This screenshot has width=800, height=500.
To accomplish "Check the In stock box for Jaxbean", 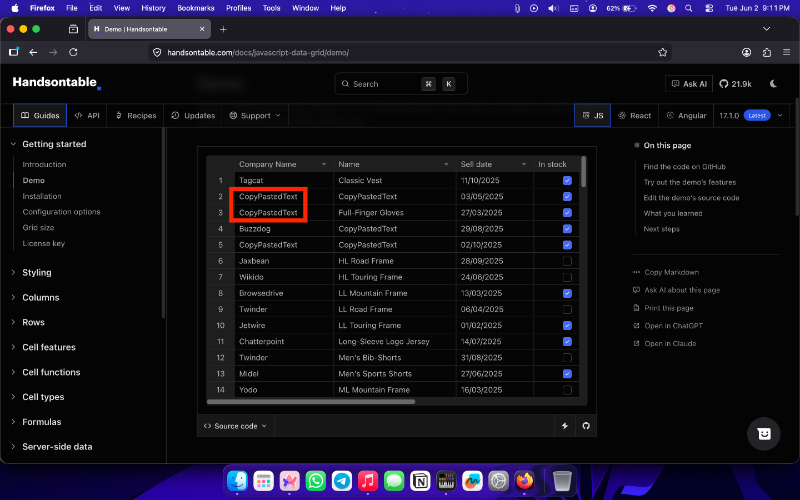I will pos(567,261).
